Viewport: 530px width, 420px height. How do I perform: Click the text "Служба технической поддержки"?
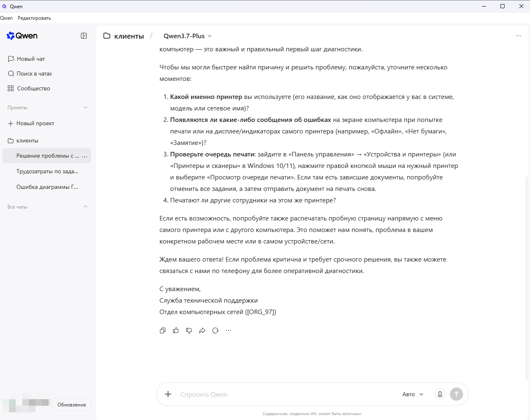coord(209,301)
